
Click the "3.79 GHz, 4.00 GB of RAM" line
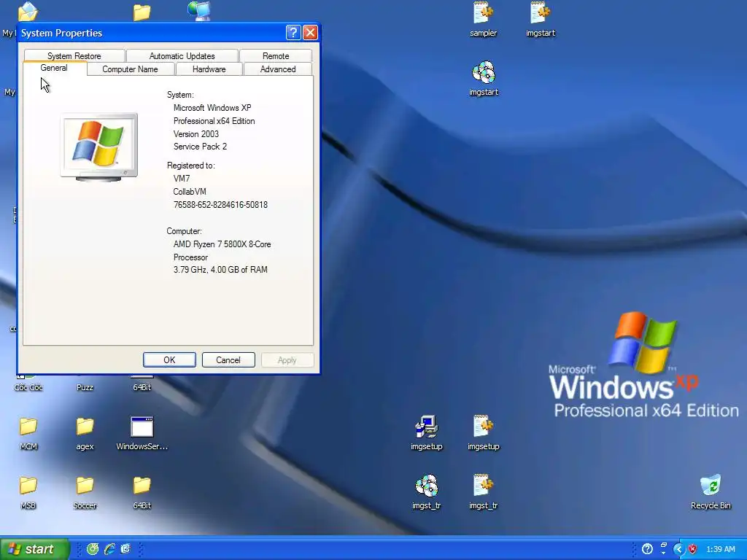(x=220, y=270)
